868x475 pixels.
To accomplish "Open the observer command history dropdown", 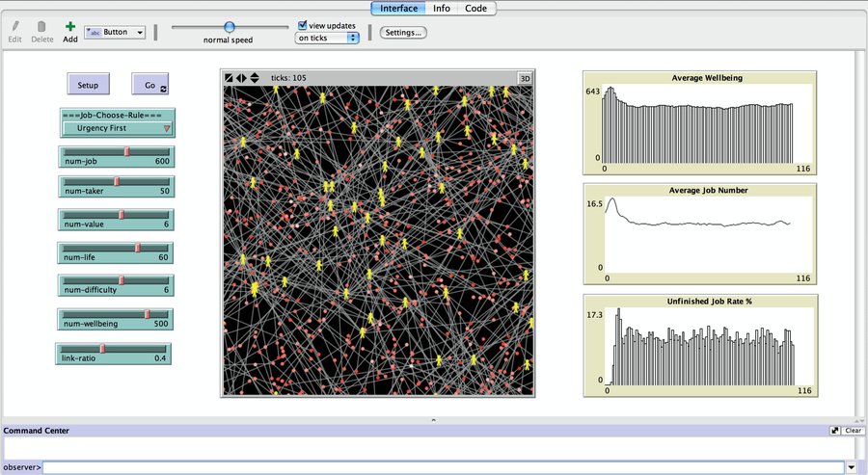I will point(852,467).
